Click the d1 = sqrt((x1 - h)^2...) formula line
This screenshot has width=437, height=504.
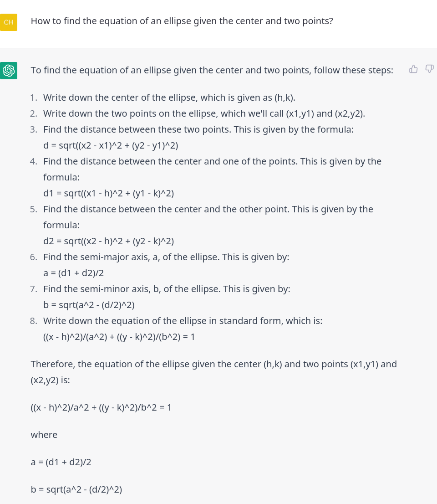coord(108,193)
